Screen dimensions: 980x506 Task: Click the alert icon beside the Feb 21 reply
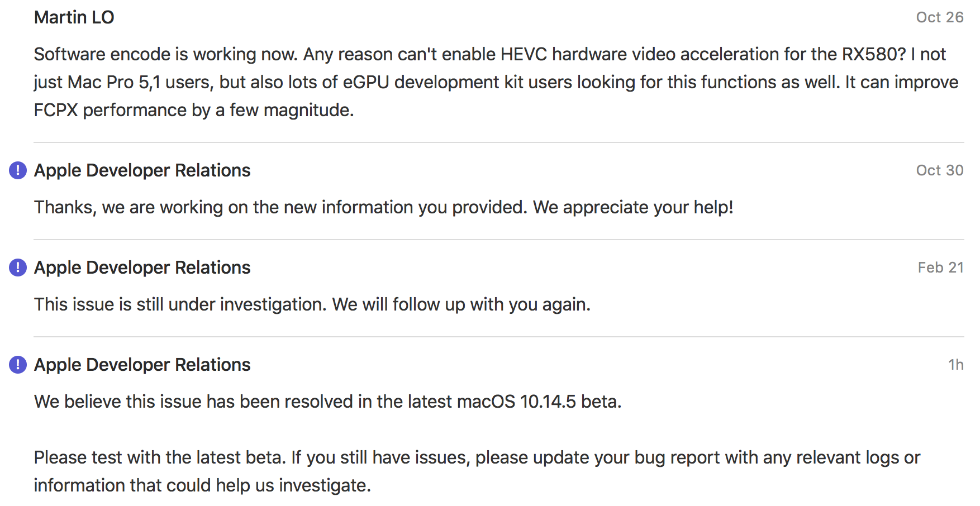pyautogui.click(x=18, y=268)
